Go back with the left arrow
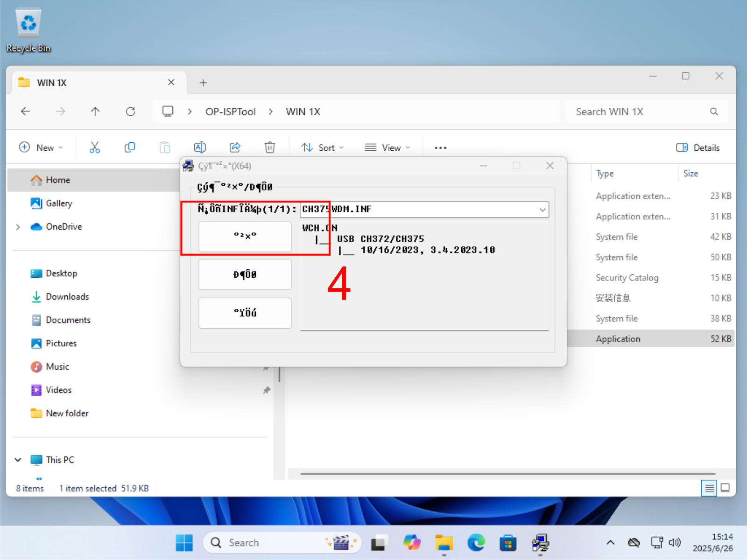The image size is (747, 560). tap(26, 112)
